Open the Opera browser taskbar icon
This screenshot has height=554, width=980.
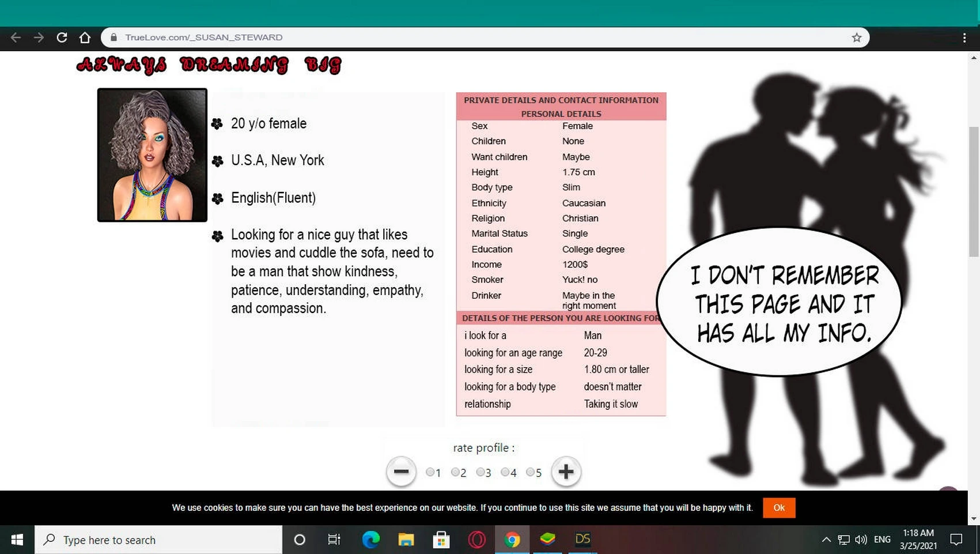pos(476,540)
